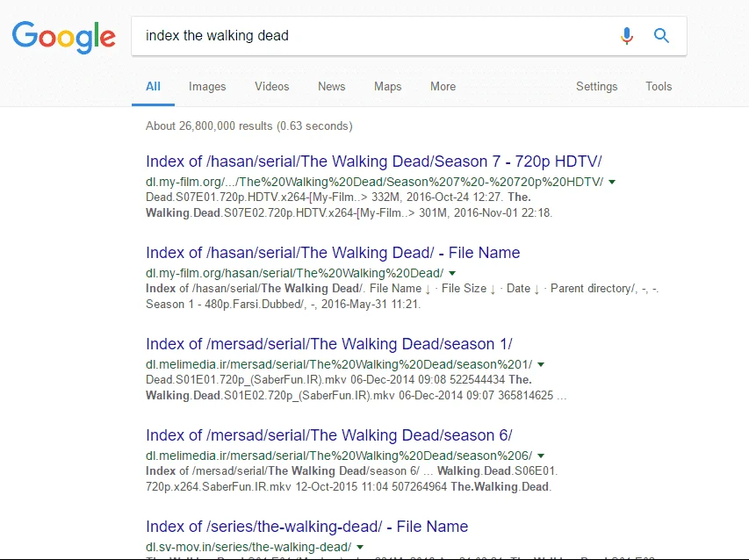Screen dimensions: 749x560
Task: Click snippet mentioning S01E02.720p_(SaberFun.IR).mkv
Action: (x=356, y=395)
